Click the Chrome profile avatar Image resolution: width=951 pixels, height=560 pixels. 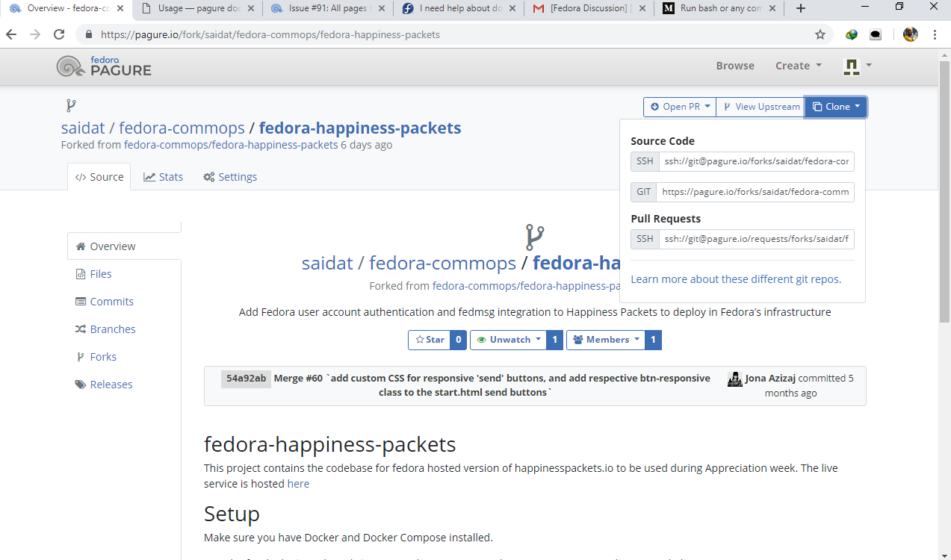point(910,34)
